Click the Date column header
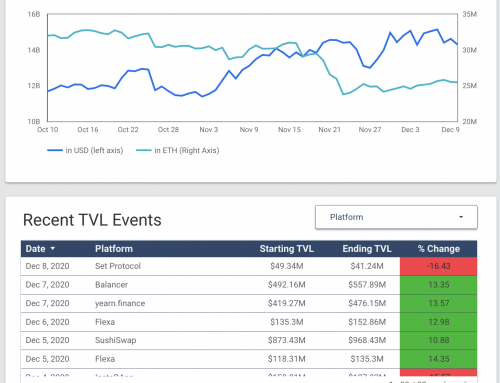 [36, 249]
